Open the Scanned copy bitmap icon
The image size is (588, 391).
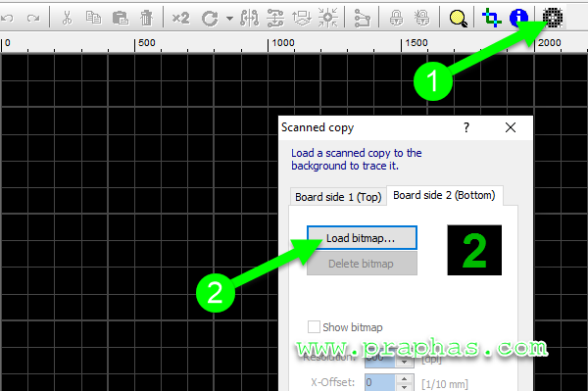click(553, 18)
